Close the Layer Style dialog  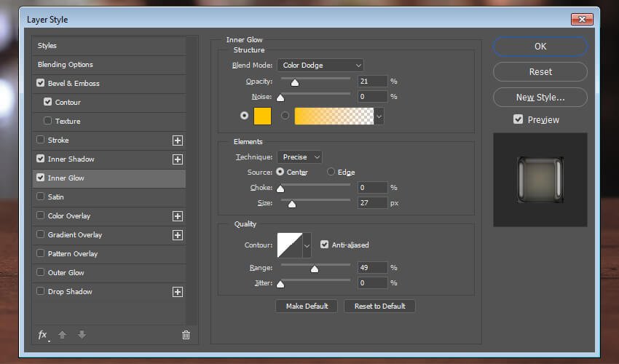point(582,19)
